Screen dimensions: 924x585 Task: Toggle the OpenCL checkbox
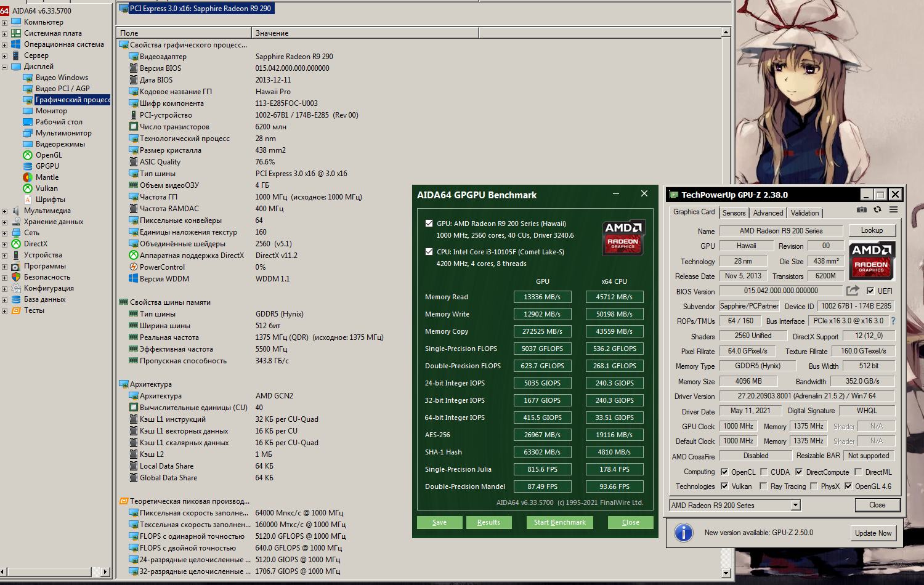(724, 472)
